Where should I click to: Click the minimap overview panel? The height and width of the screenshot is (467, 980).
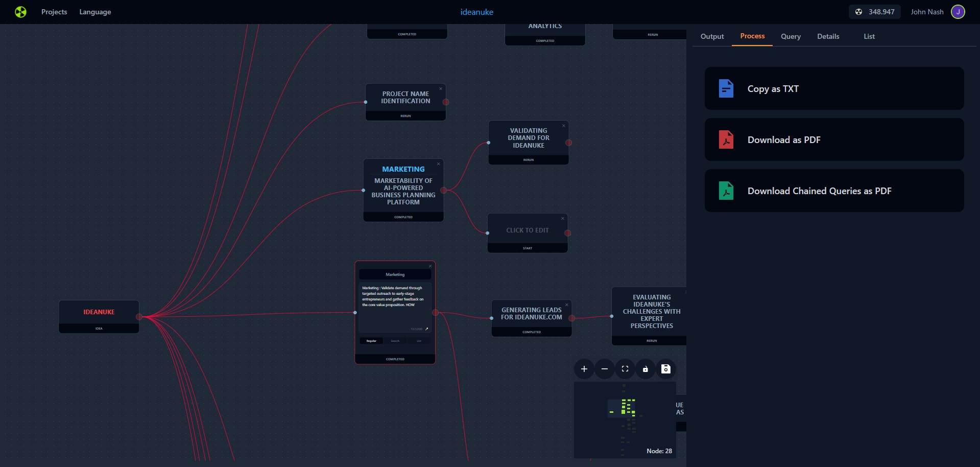coord(625,419)
